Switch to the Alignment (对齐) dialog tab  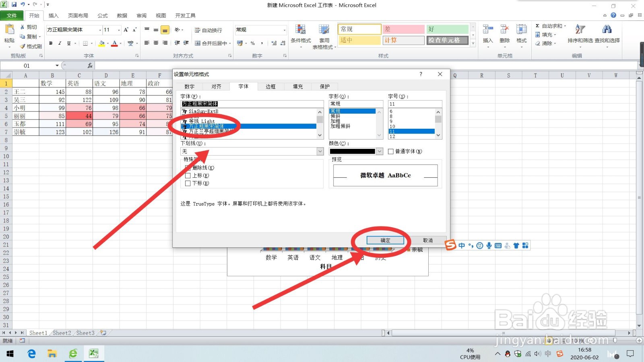click(x=216, y=86)
